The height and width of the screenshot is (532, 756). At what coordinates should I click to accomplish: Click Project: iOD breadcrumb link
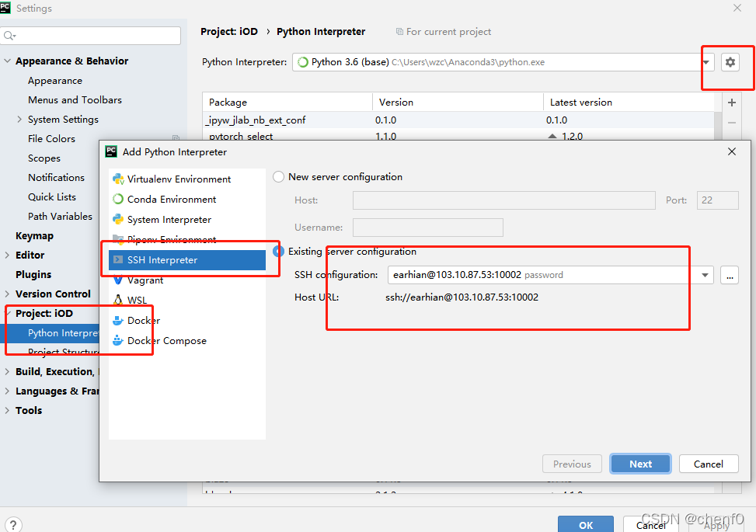pos(229,31)
